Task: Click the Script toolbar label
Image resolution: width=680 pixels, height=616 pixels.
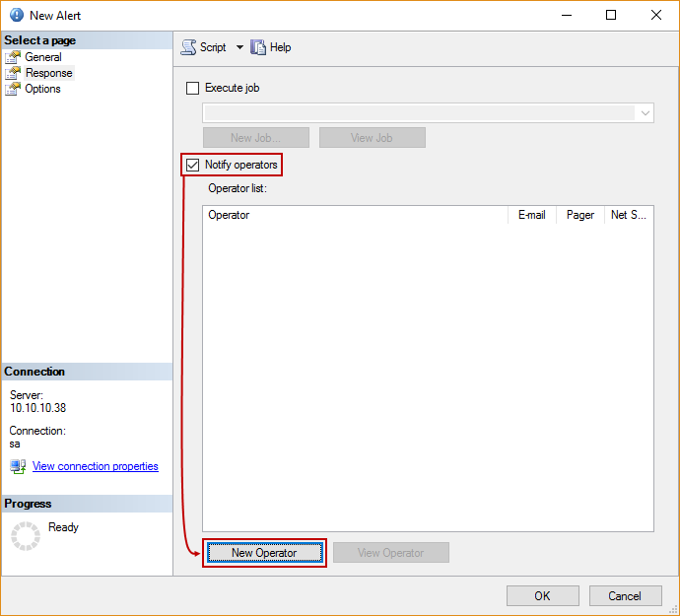Action: point(213,47)
